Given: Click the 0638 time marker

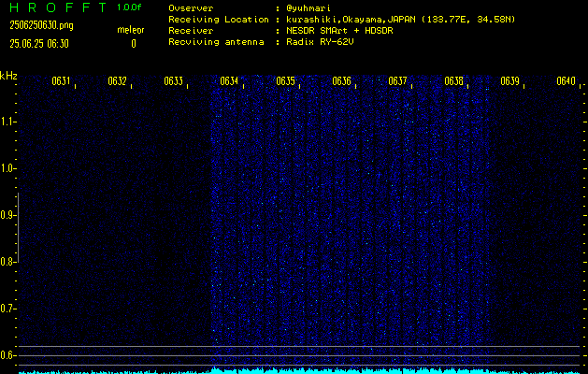Looking at the screenshot, I should click(x=453, y=81).
